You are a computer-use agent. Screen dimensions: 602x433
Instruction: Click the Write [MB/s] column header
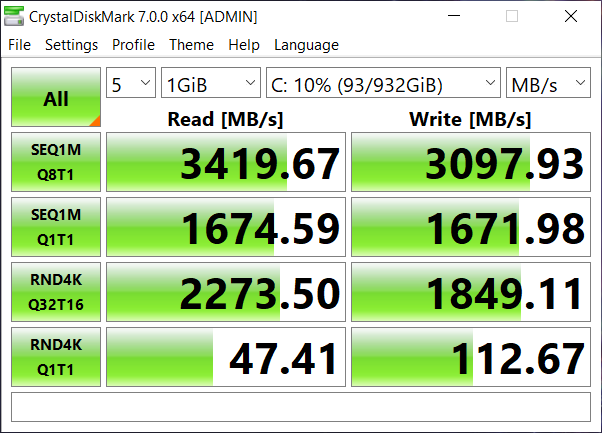pyautogui.click(x=470, y=119)
